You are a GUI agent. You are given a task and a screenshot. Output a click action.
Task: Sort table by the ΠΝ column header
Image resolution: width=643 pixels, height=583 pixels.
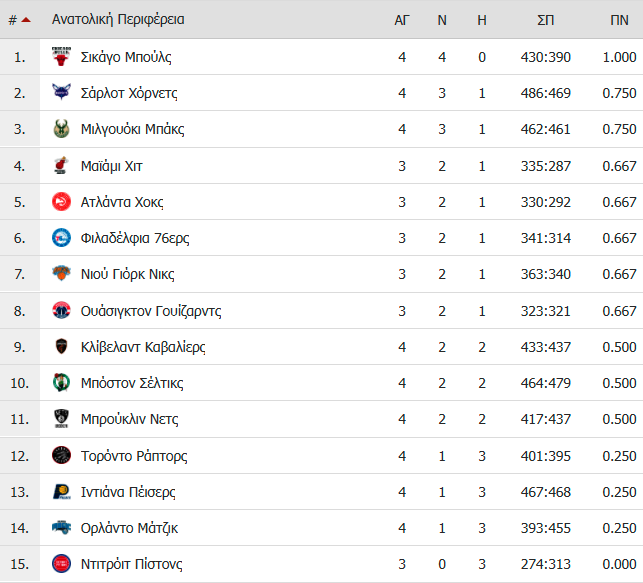619,20
